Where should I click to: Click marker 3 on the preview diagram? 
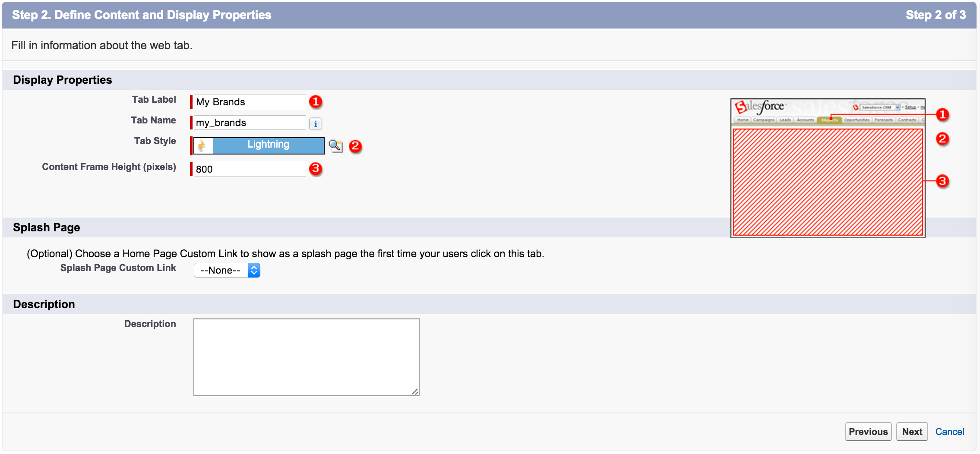(x=942, y=181)
